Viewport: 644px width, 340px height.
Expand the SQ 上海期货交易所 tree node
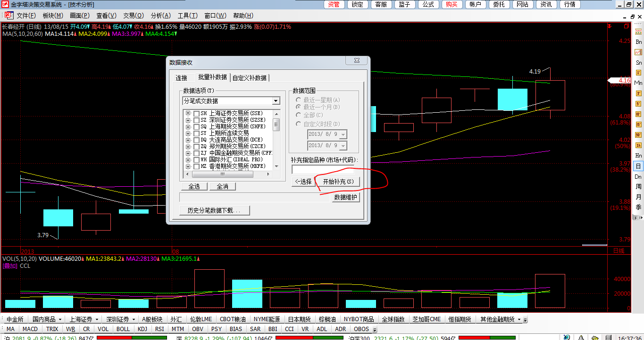coord(188,127)
